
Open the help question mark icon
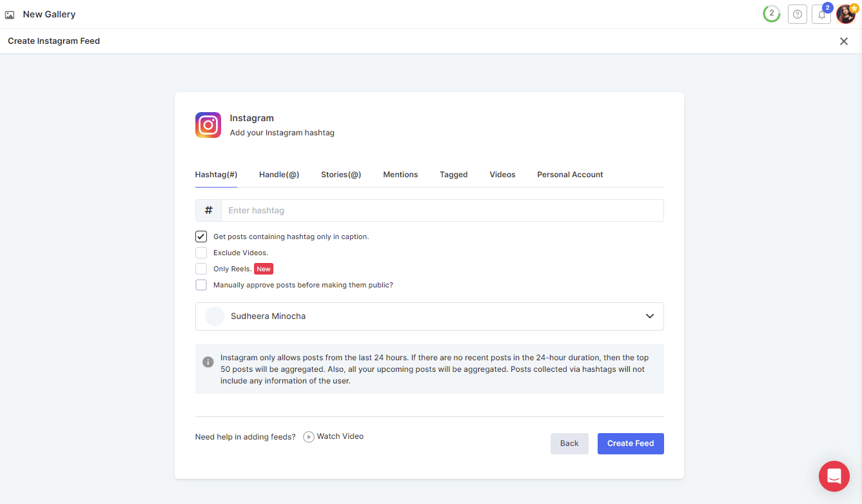(x=798, y=14)
